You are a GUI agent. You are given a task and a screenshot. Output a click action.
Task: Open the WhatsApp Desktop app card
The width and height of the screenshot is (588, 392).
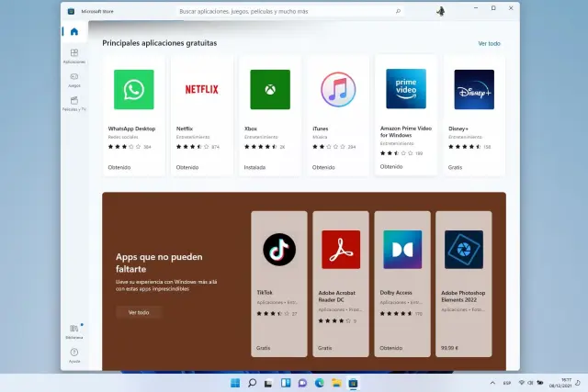(x=134, y=115)
